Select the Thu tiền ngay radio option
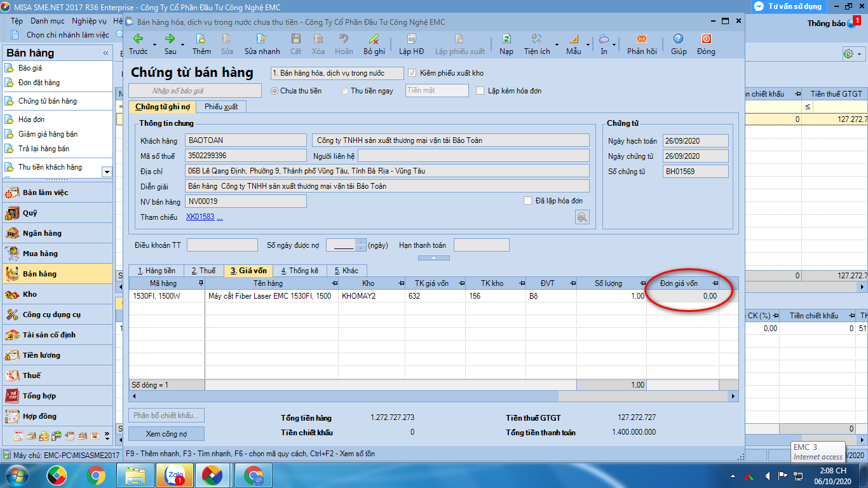868x488 pixels. [x=345, y=91]
